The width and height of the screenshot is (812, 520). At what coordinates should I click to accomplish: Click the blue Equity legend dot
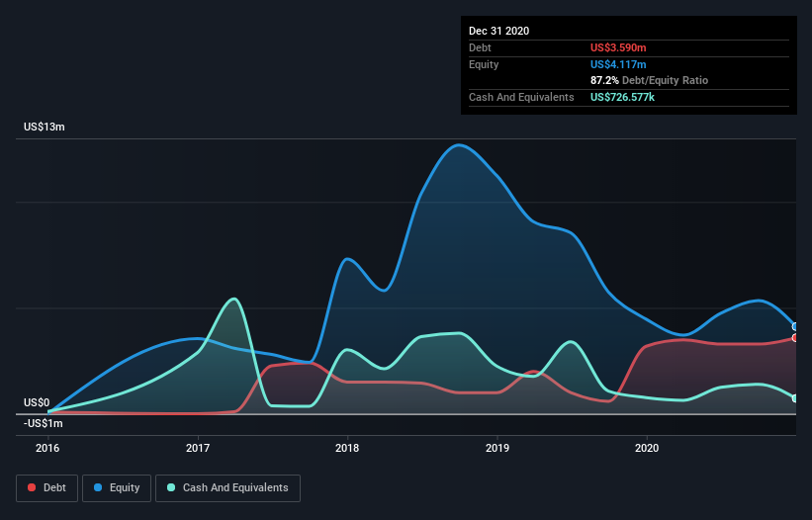[98, 487]
